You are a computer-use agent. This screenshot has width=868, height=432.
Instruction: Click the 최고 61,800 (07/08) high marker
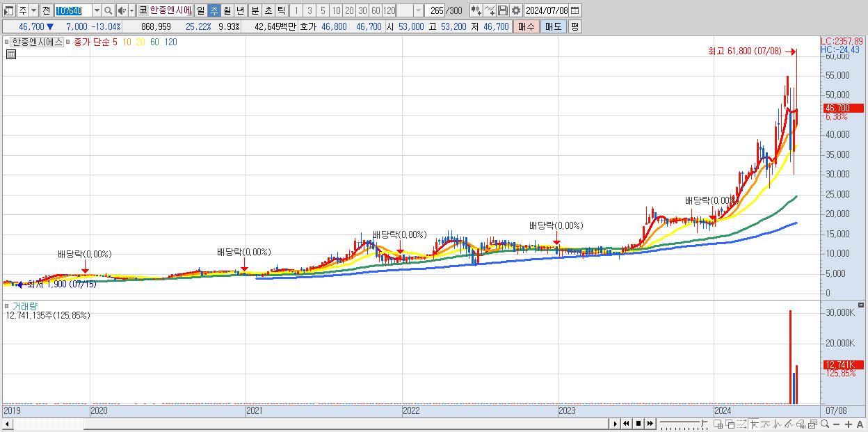pos(744,51)
